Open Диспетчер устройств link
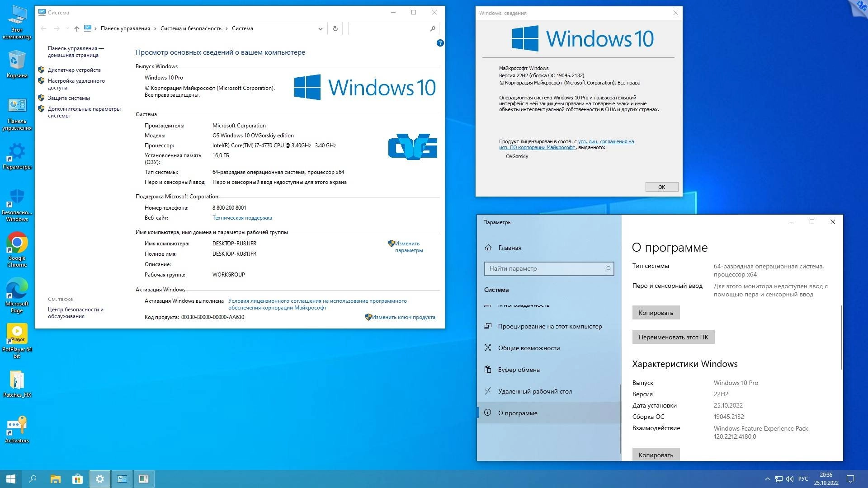 pos(74,70)
